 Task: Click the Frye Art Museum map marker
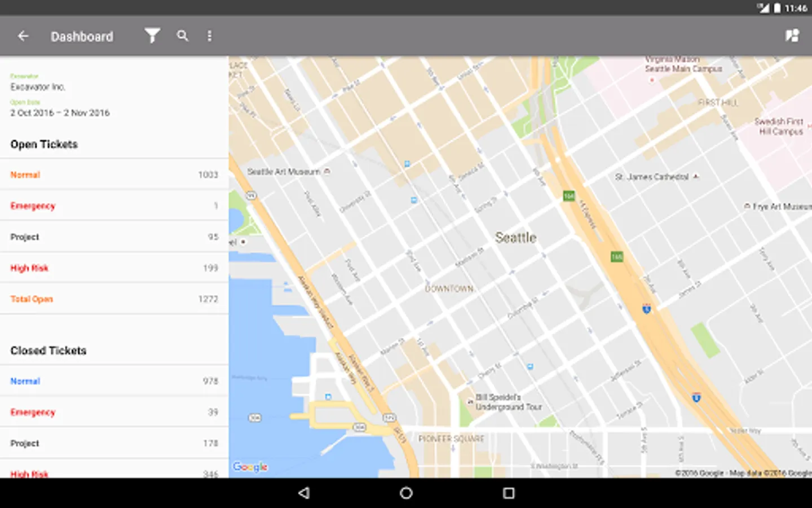(747, 207)
